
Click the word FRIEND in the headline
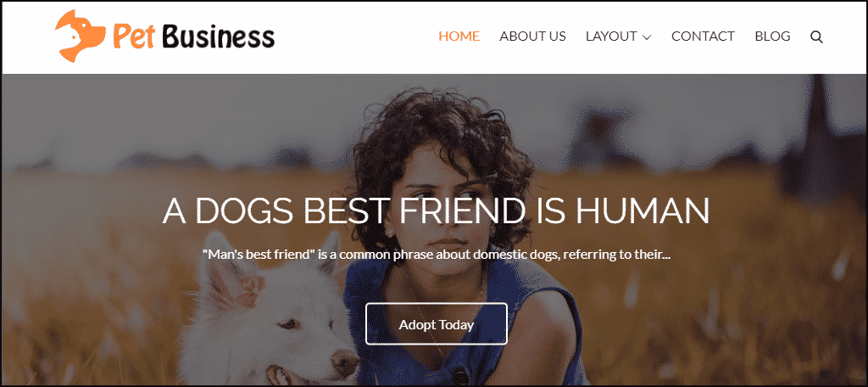[463, 210]
